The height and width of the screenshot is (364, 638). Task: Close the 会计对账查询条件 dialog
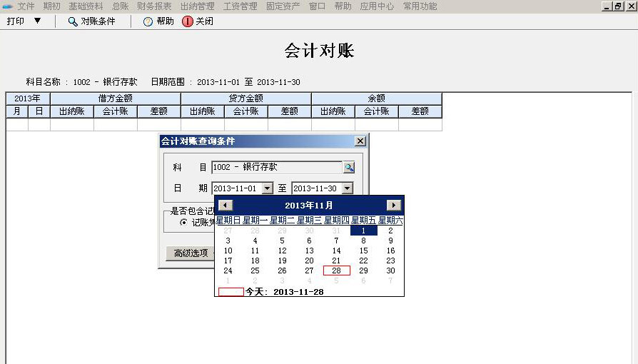click(x=360, y=141)
